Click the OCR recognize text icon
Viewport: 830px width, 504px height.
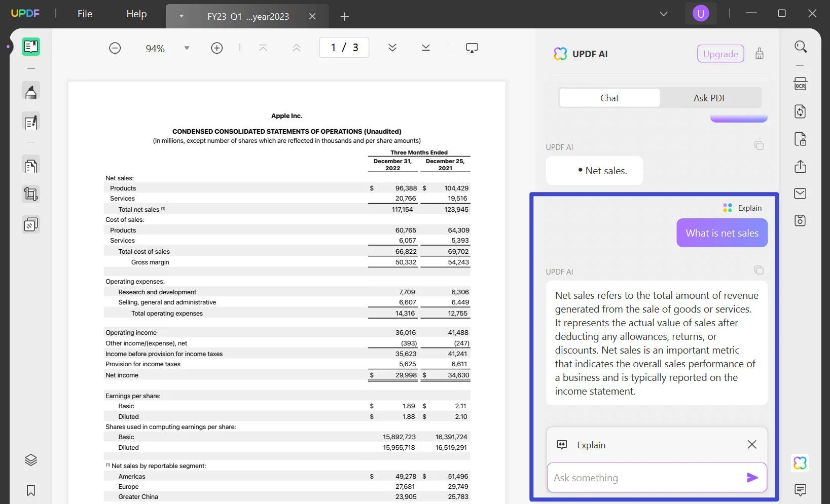pyautogui.click(x=800, y=84)
